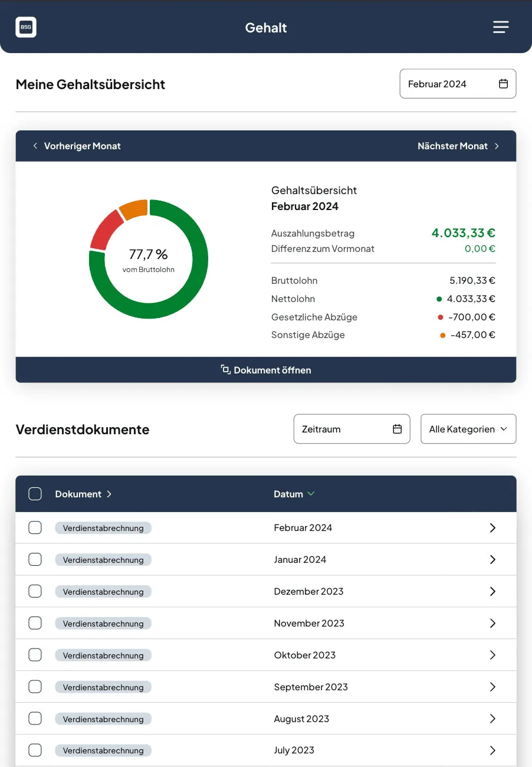Click the Zeitraum date range field
This screenshot has width=532, height=767.
coord(342,429)
